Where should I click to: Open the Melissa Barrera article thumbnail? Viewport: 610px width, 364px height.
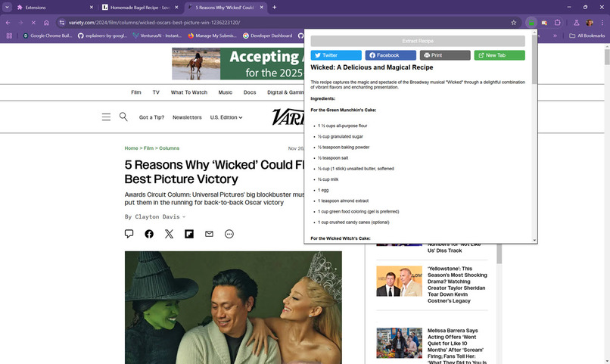399,343
